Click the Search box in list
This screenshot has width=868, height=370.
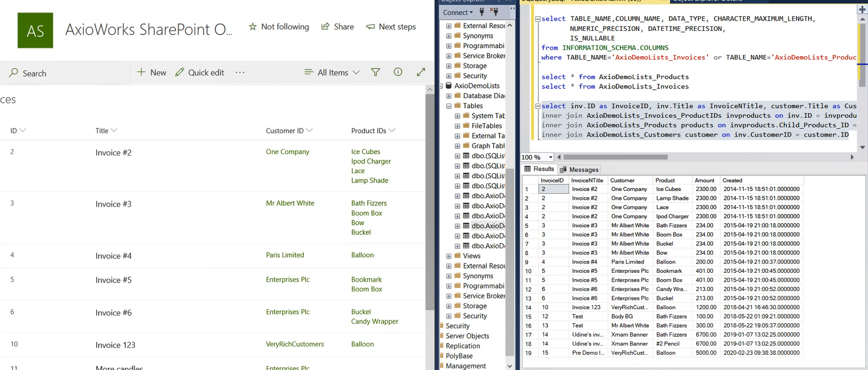(x=66, y=73)
